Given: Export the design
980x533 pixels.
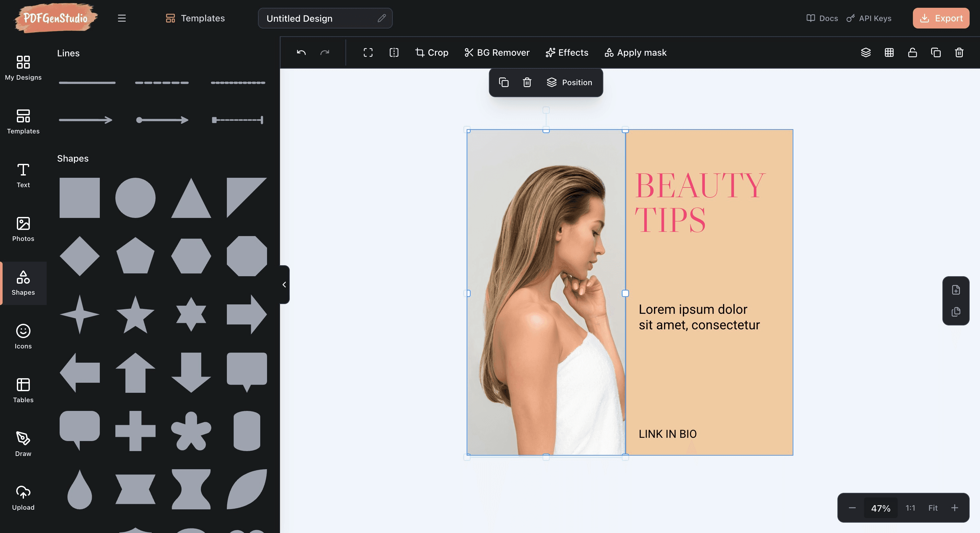Looking at the screenshot, I should point(940,18).
